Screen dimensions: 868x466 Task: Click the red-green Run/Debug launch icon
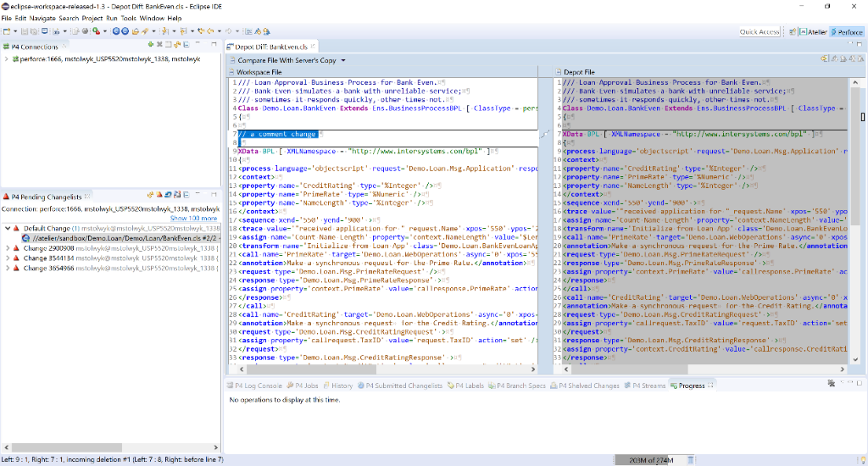(x=97, y=31)
